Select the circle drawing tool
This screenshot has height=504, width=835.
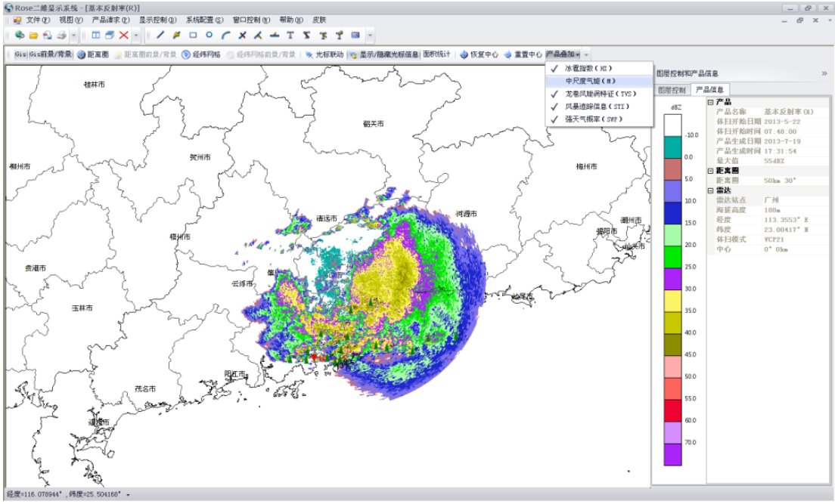210,35
